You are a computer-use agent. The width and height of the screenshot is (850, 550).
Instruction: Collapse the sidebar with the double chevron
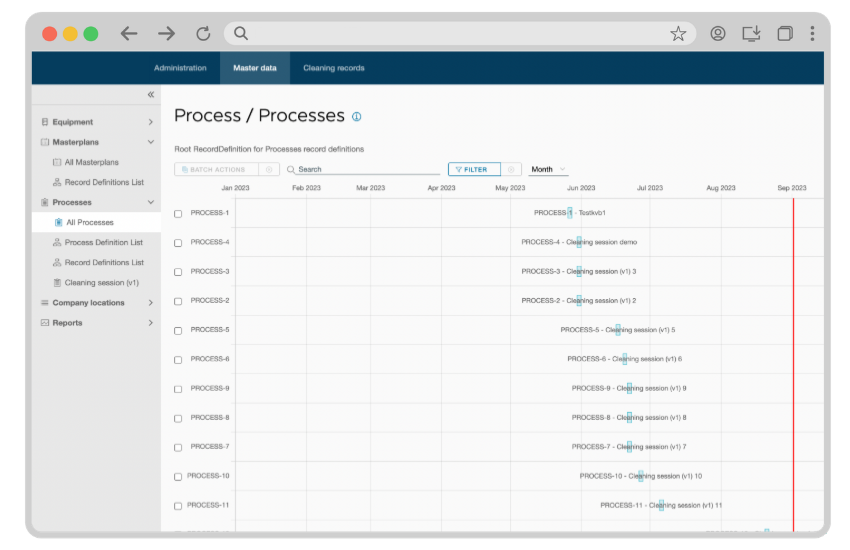(151, 94)
